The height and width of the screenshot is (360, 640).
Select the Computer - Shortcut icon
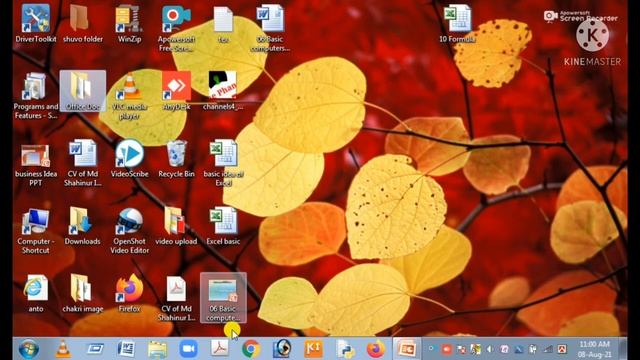click(36, 231)
